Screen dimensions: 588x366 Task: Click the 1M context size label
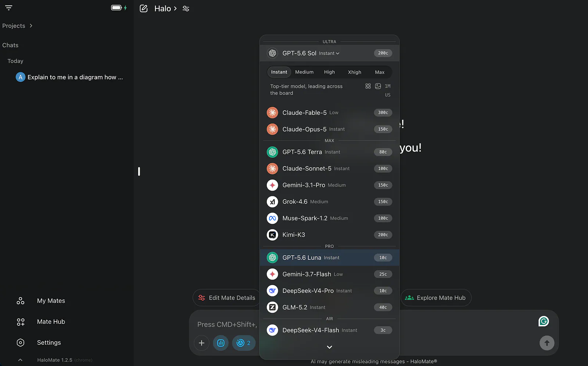[387, 86]
